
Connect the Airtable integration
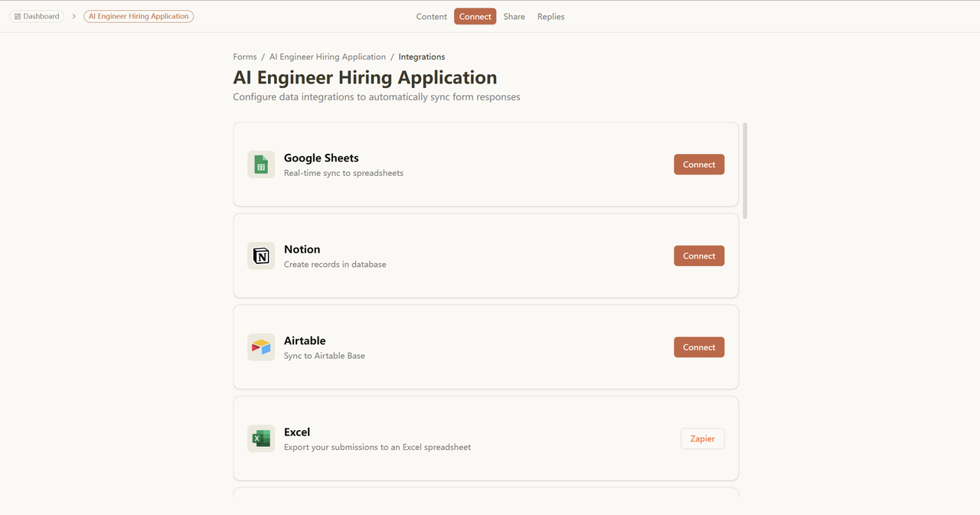tap(698, 347)
